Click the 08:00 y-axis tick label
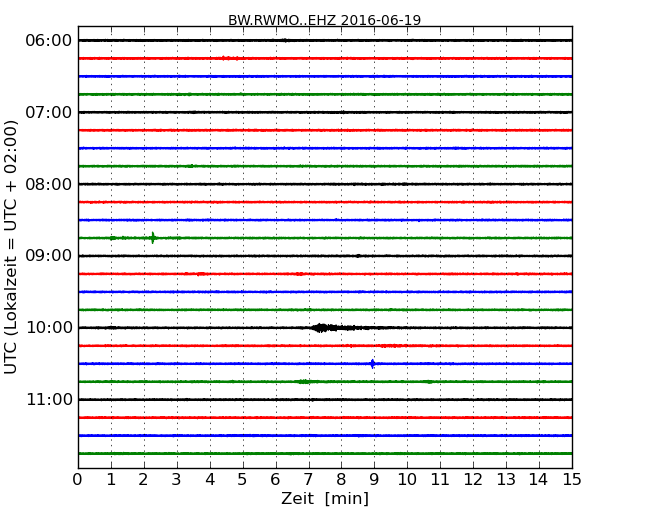Image resolution: width=650 pixels, height=520 pixels. tap(49, 184)
